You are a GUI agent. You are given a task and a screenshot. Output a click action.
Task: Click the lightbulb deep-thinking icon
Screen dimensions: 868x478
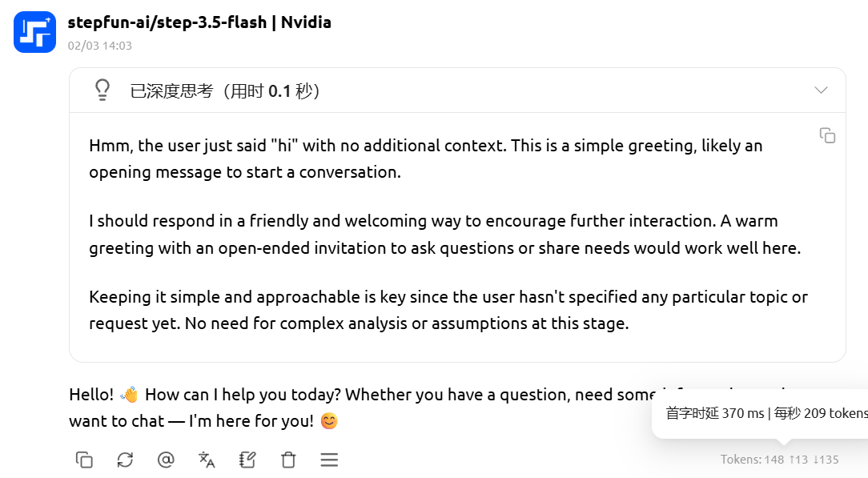point(102,90)
